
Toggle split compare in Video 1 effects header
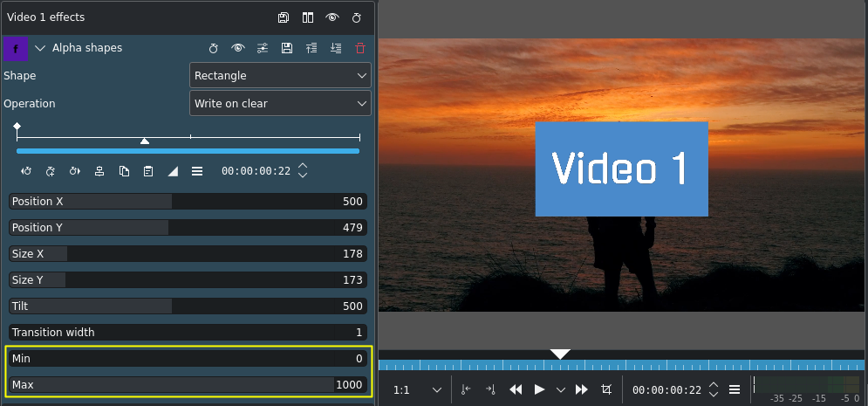click(308, 17)
